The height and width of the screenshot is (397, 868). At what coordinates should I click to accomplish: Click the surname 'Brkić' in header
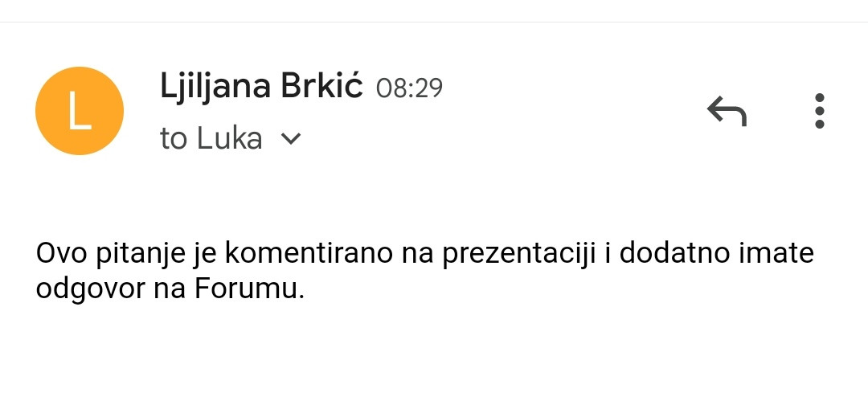tap(322, 88)
